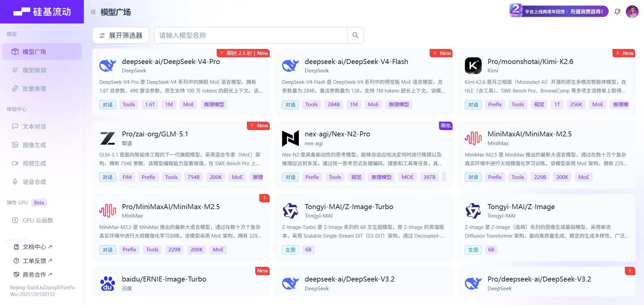Click the 限时 2.5 折 New badge on V4-Pro
The image size is (644, 305).
pos(243,53)
